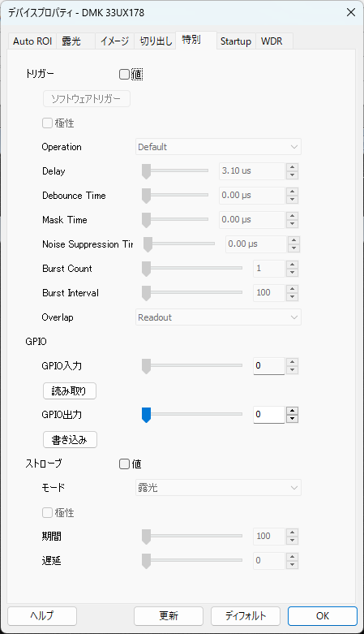The width and height of the screenshot is (364, 634).
Task: Click the Burst Interval slider
Action: coord(192,293)
